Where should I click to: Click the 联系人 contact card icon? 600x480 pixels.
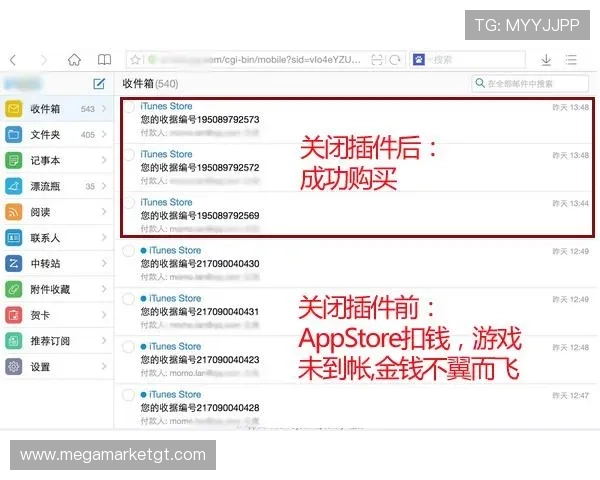pyautogui.click(x=14, y=238)
